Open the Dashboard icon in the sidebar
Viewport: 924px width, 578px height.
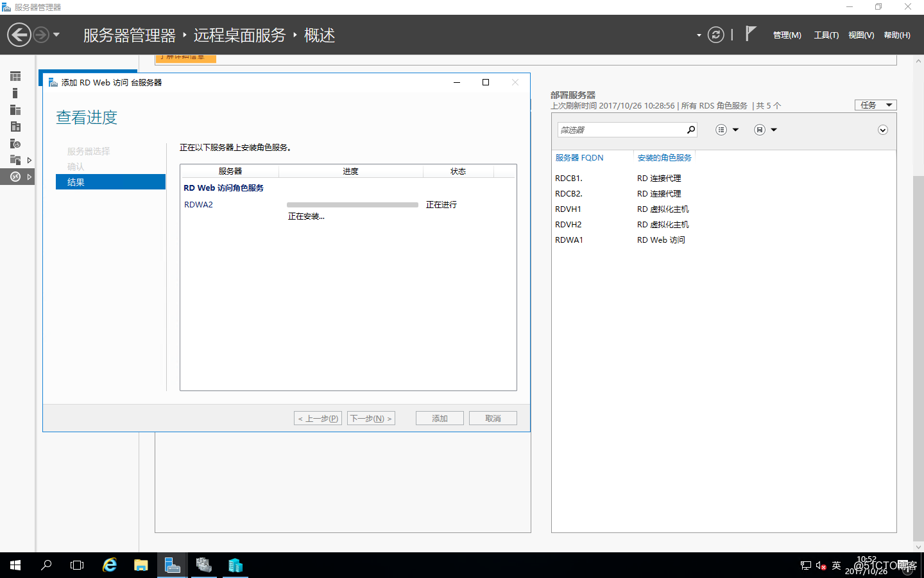tap(15, 76)
